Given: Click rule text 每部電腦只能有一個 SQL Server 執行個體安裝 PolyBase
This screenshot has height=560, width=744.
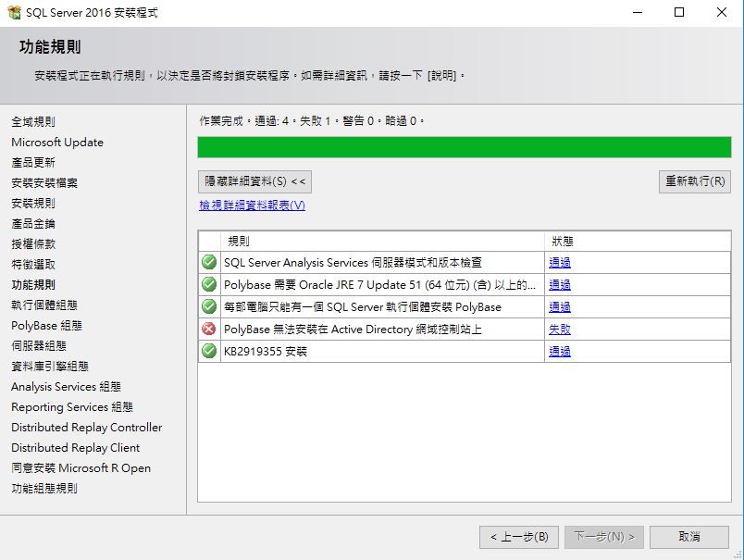Looking at the screenshot, I should 363,307.
